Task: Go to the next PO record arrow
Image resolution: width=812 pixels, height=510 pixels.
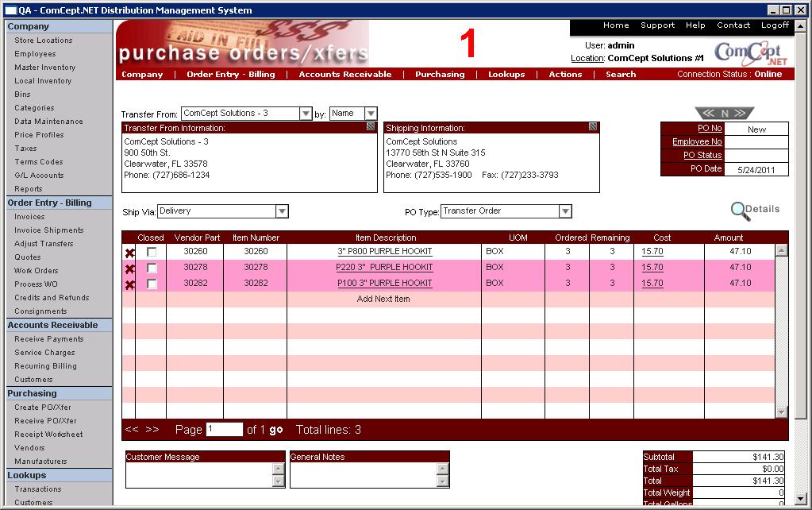Action: click(x=741, y=114)
